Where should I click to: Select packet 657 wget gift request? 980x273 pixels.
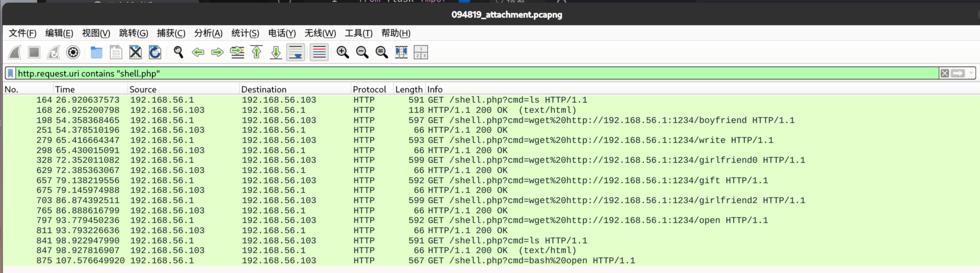(491, 181)
